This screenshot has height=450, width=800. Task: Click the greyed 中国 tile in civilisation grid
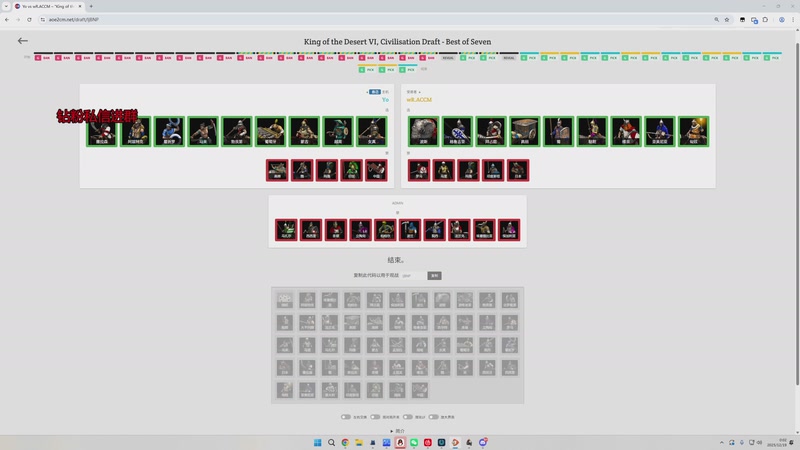(x=419, y=390)
